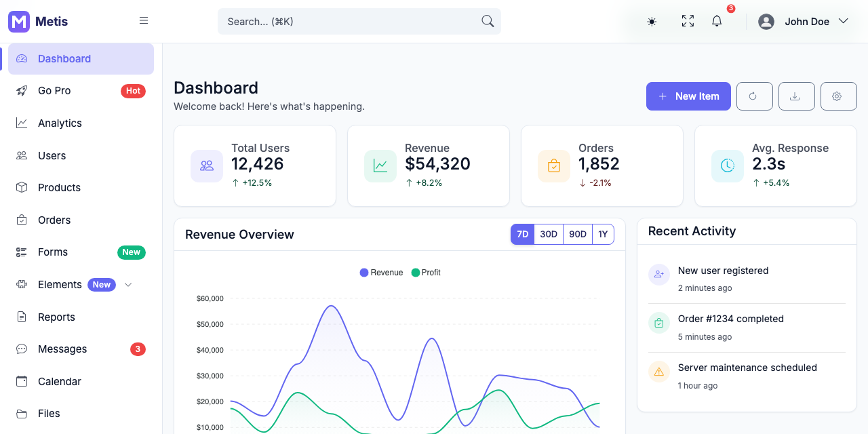
Task: Click the Metis logo icon
Action: (19, 22)
